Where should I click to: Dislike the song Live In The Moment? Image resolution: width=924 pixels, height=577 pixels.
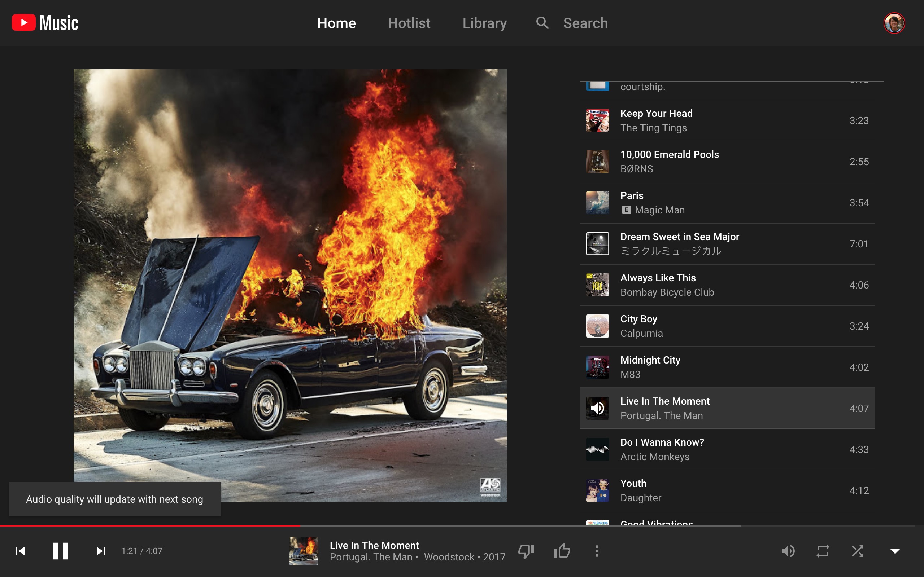coord(526,551)
